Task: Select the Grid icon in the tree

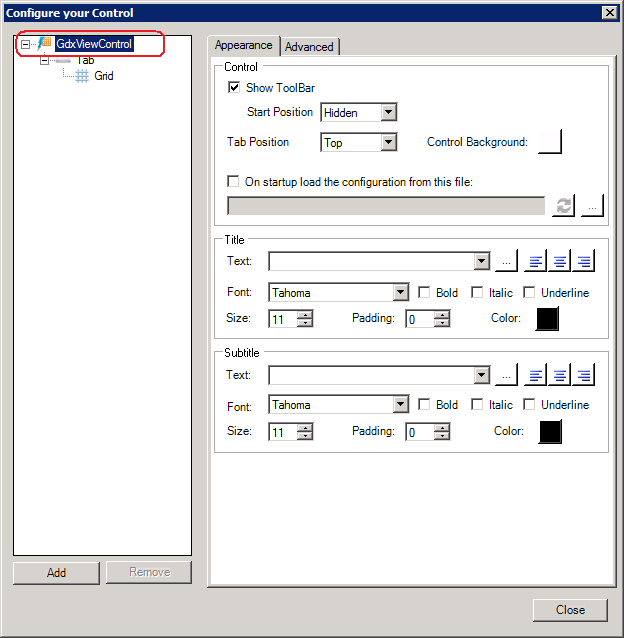Action: click(x=82, y=76)
